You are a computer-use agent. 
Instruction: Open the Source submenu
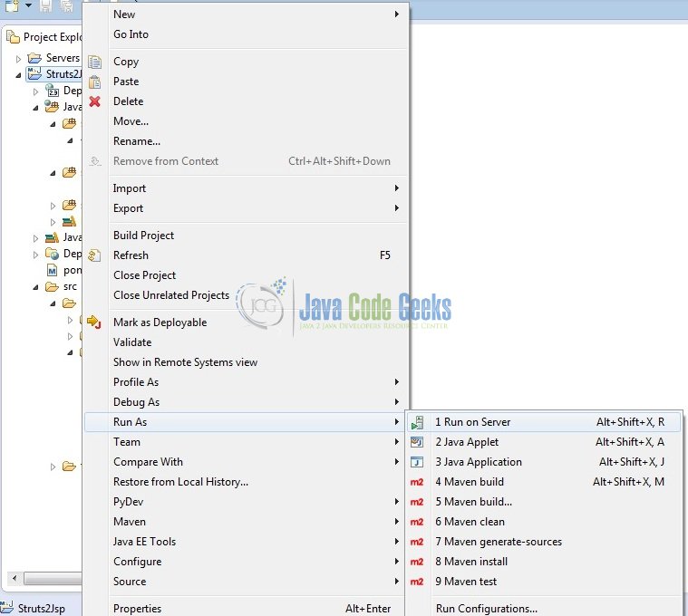coord(245,582)
